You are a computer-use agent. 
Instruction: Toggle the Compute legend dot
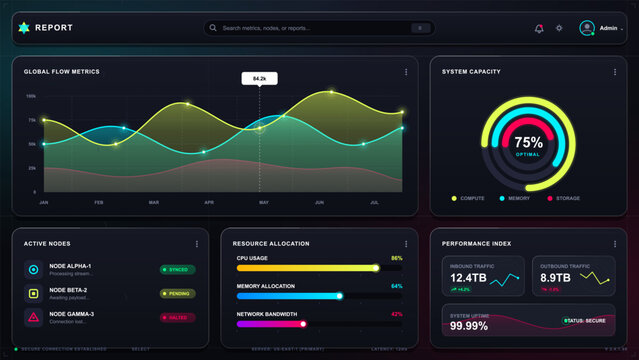(x=454, y=198)
